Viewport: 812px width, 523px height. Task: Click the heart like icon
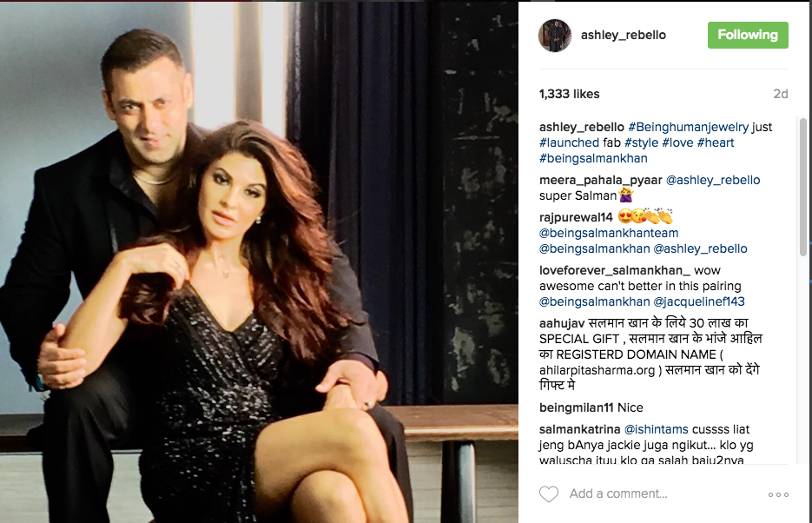pyautogui.click(x=549, y=494)
